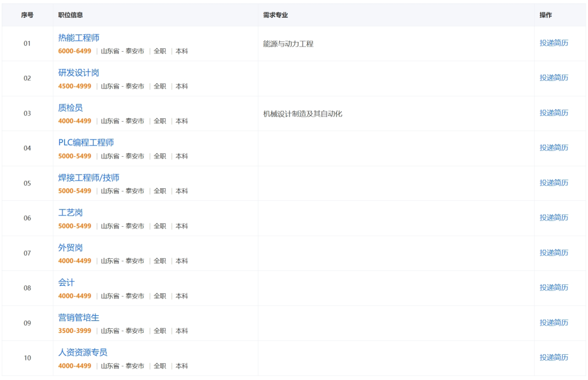Click 投递简历 for 工艺岗
Viewport: 588px width, 380px height.
coord(554,218)
